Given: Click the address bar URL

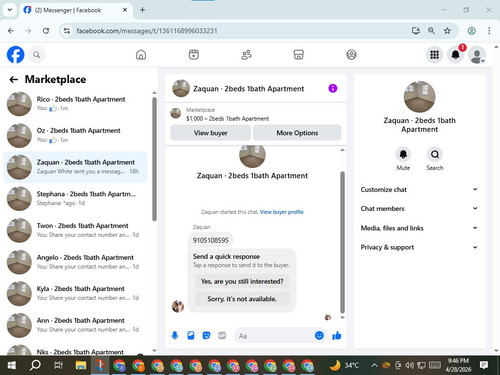Looking at the screenshot, I should (147, 31).
